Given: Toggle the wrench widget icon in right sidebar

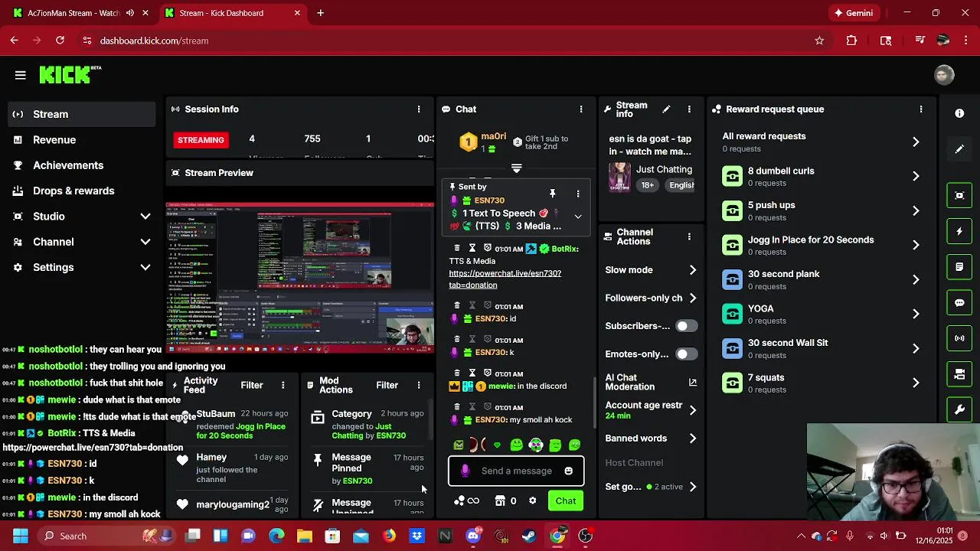Looking at the screenshot, I should click(x=959, y=410).
